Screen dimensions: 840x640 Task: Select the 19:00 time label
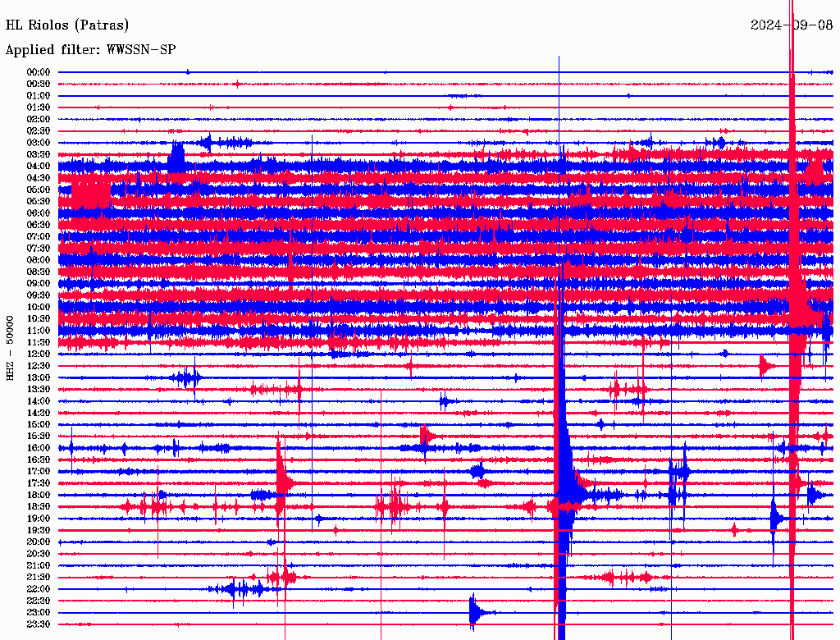tap(39, 519)
